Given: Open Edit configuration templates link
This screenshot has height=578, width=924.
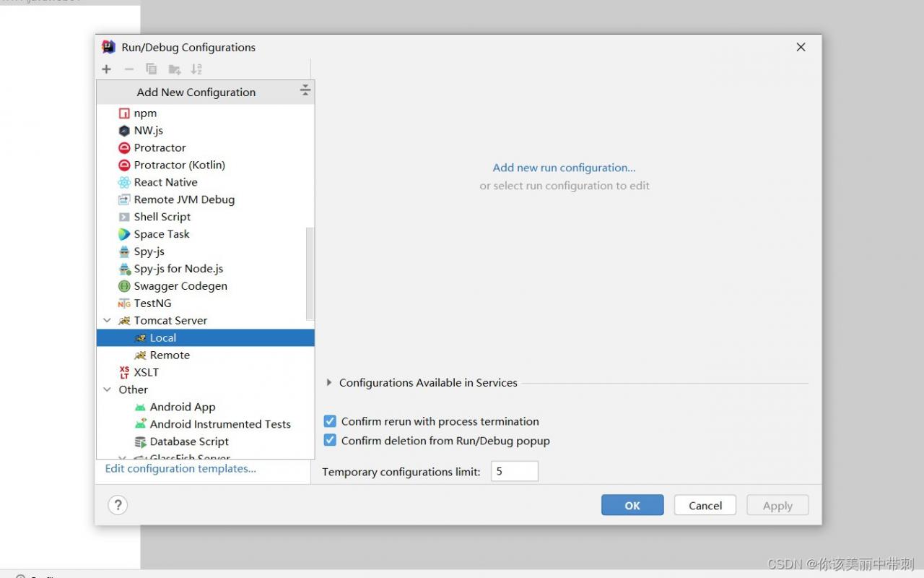Looking at the screenshot, I should pyautogui.click(x=180, y=469).
